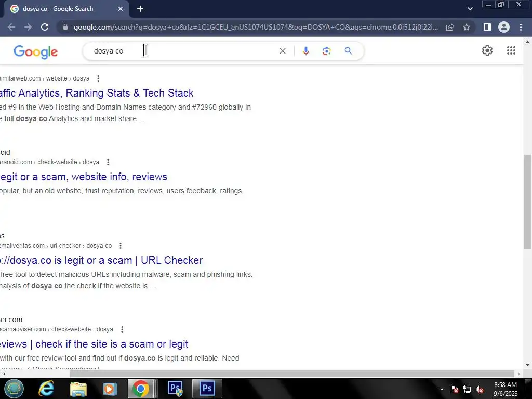Open Action Center flag icon
This screenshot has height=399, width=532.
pyautogui.click(x=455, y=389)
